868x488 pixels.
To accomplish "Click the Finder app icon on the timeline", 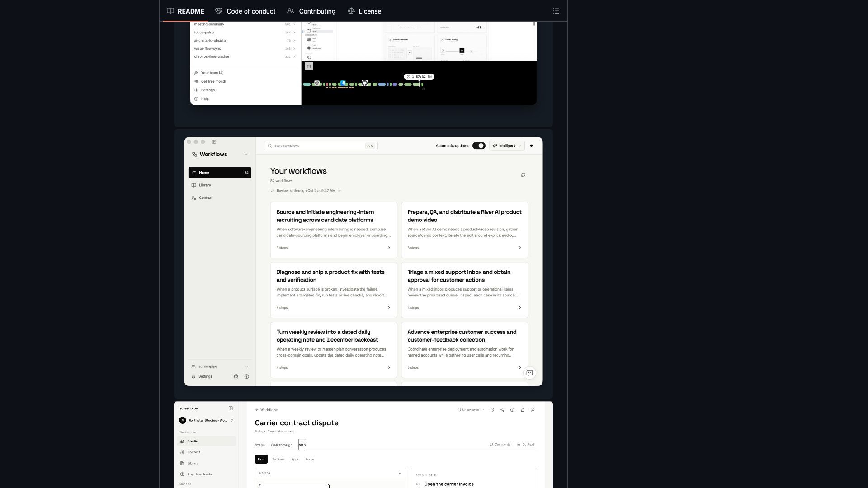I will click(x=343, y=83).
